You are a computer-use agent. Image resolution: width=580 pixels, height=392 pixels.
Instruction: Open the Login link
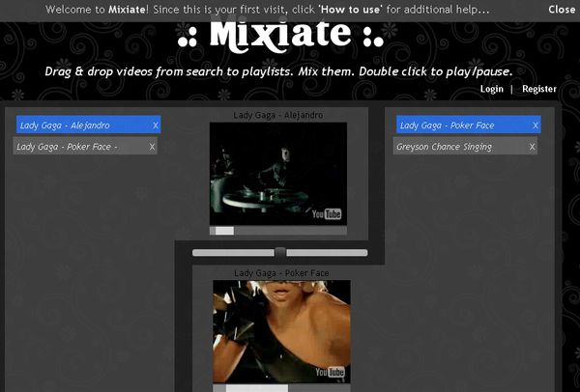pyautogui.click(x=492, y=89)
